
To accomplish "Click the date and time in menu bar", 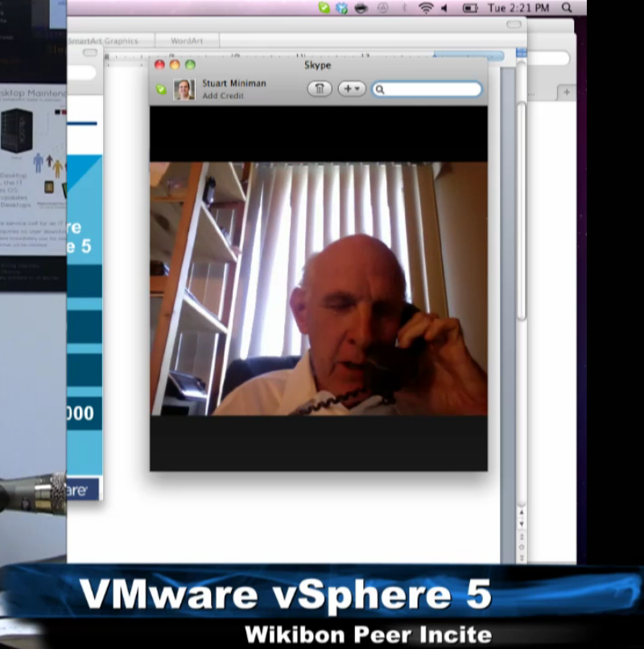I will [x=518, y=8].
